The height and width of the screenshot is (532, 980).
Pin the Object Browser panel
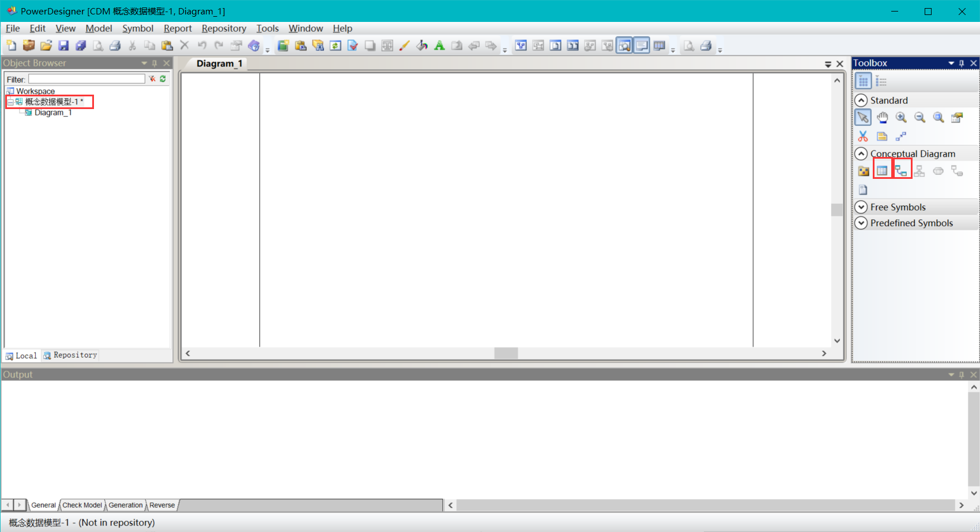154,63
